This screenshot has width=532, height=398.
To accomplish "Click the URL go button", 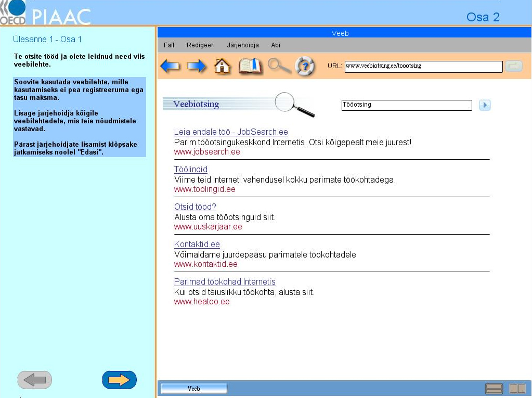I will click(x=514, y=66).
